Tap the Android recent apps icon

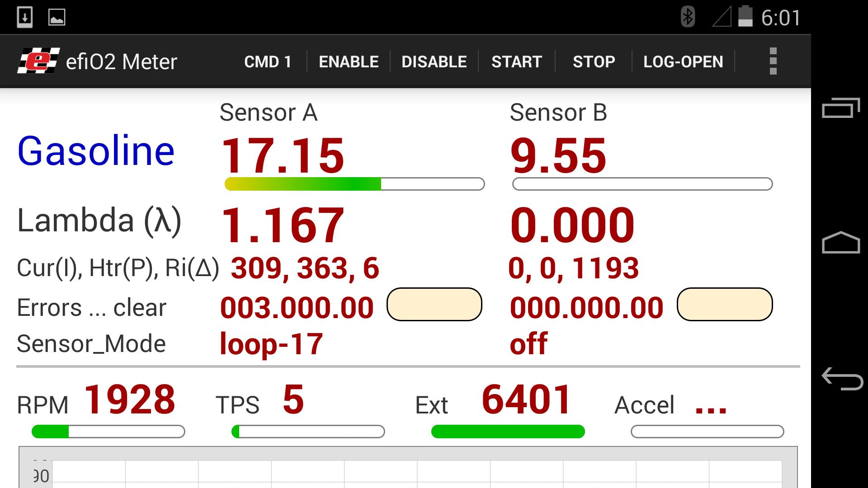pos(840,108)
